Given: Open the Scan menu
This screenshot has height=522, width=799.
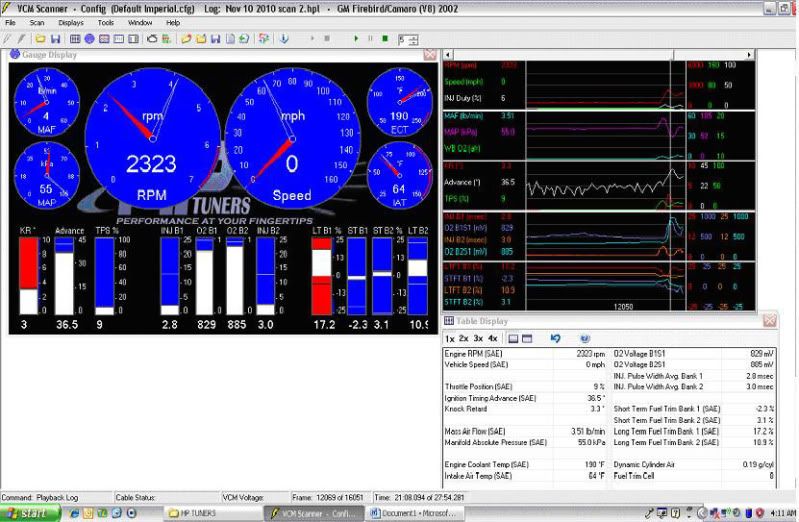Looking at the screenshot, I should (x=37, y=22).
